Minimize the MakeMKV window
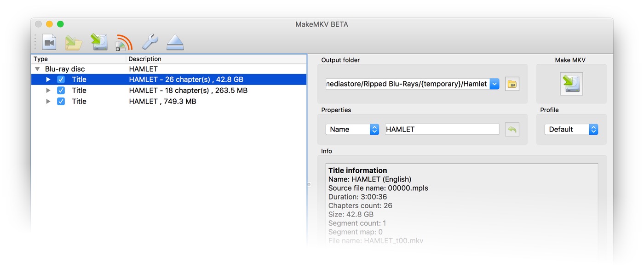Image resolution: width=644 pixels, height=279 pixels. pyautogui.click(x=49, y=24)
